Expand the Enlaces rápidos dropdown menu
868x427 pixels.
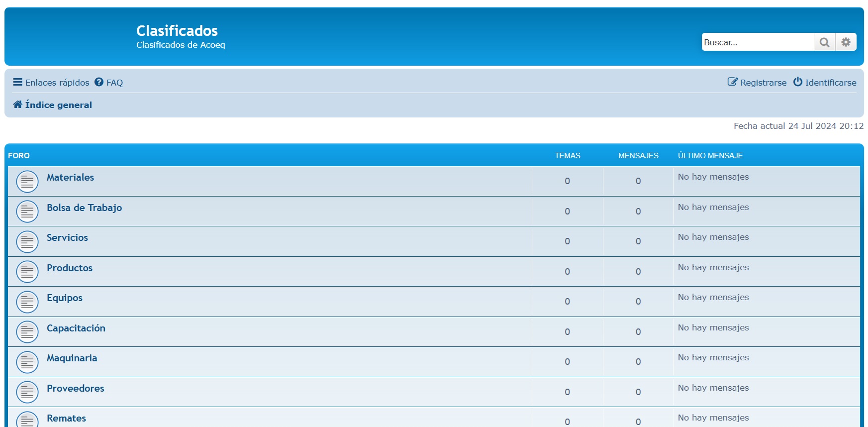click(x=51, y=83)
